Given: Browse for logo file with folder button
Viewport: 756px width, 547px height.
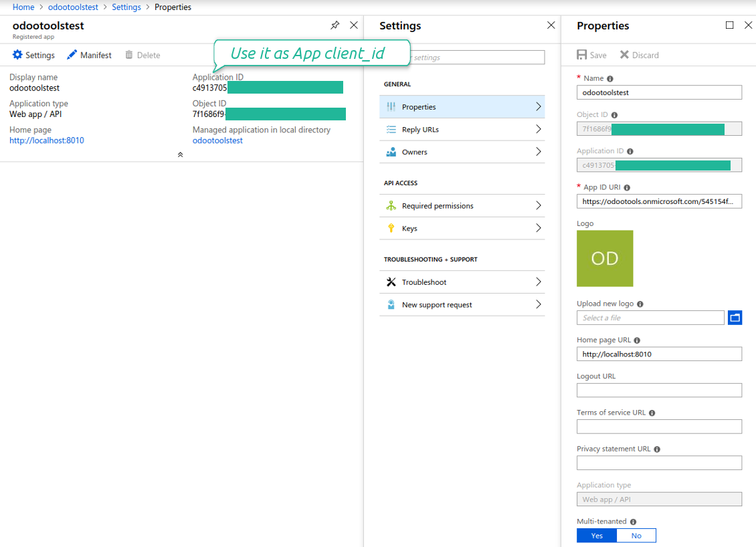Looking at the screenshot, I should [x=735, y=318].
